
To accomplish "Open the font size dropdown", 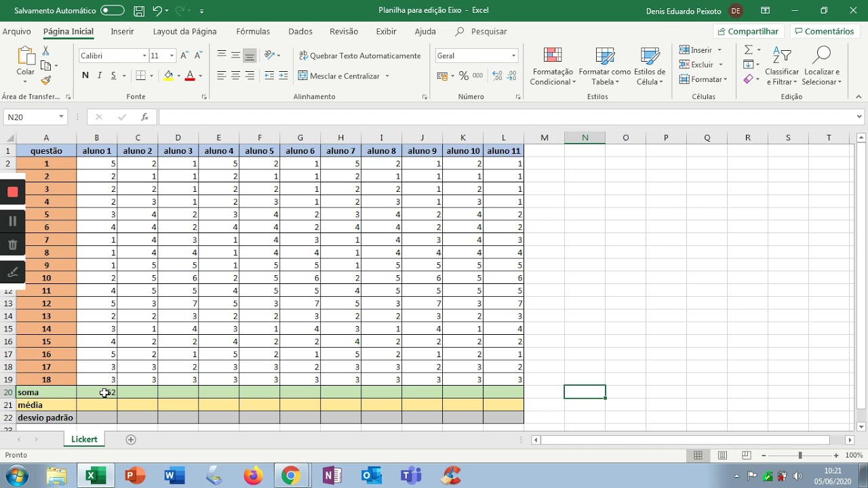I will coord(172,56).
